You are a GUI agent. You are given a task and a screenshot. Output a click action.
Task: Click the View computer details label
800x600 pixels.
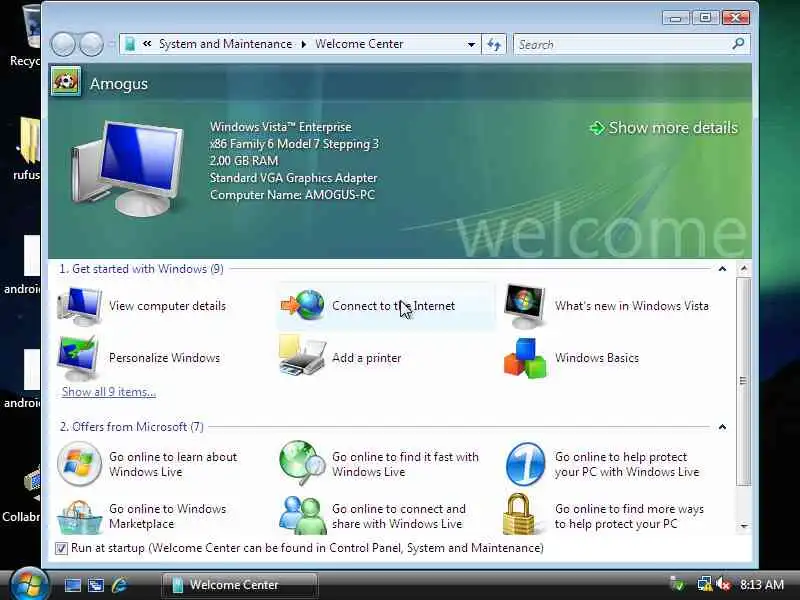coord(167,306)
